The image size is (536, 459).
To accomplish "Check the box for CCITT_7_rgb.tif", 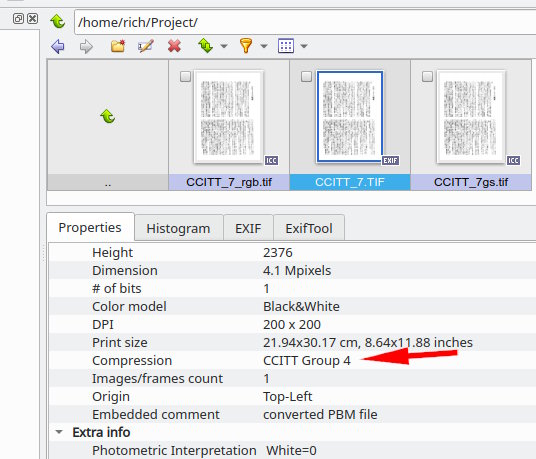I will coord(185,77).
